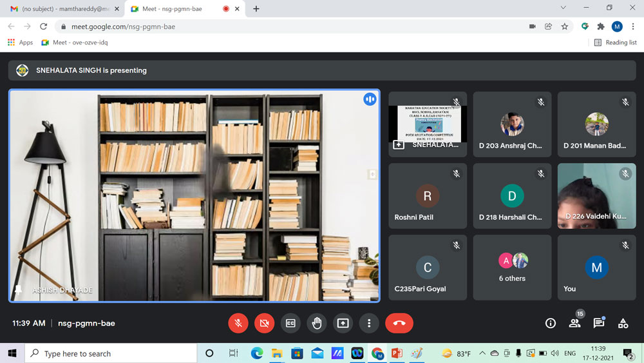Click the 6 others participants tile
The width and height of the screenshot is (644, 363).
(513, 268)
